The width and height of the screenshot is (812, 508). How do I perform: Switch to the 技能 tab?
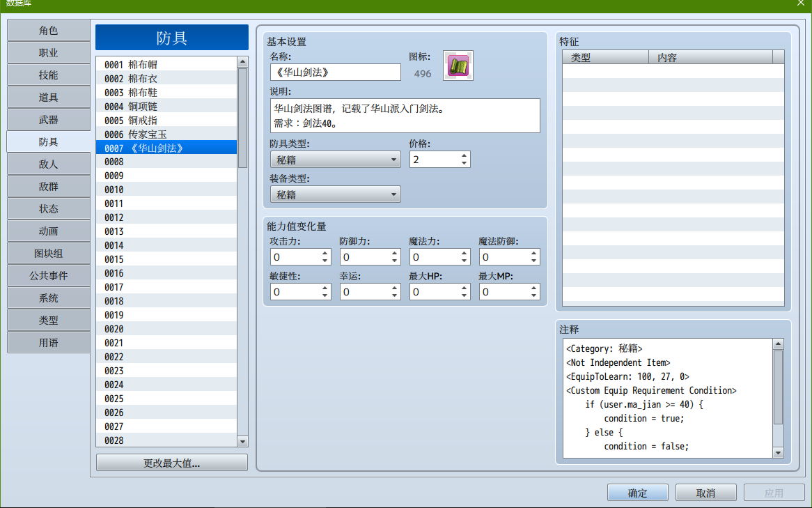click(x=49, y=75)
